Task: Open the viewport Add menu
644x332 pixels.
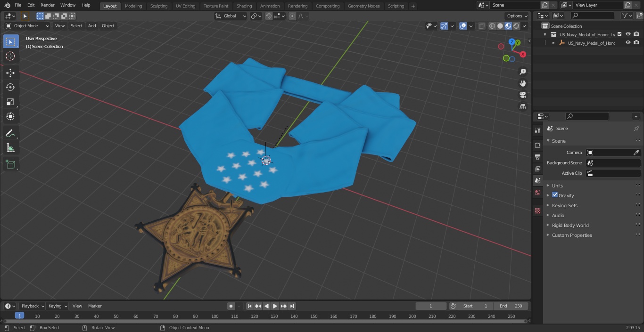Action: [x=92, y=26]
